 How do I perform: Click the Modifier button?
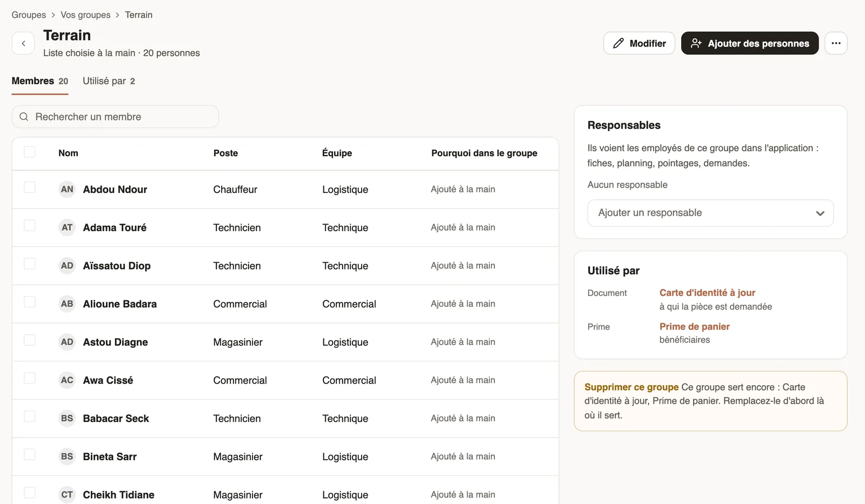coord(639,43)
